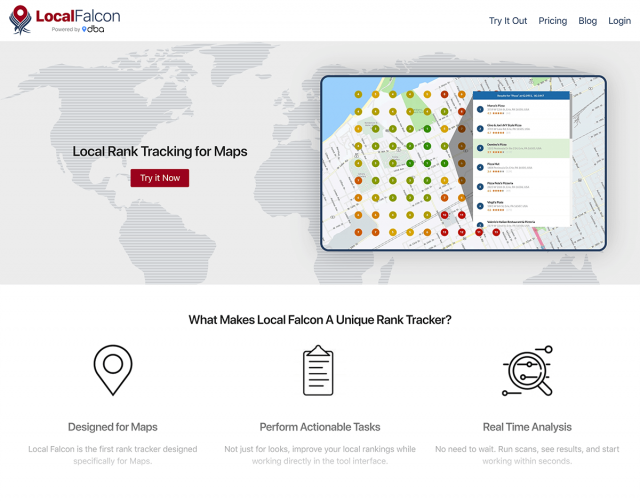The width and height of the screenshot is (640, 501).
Task: Click the map pin icon
Action: pos(113,370)
